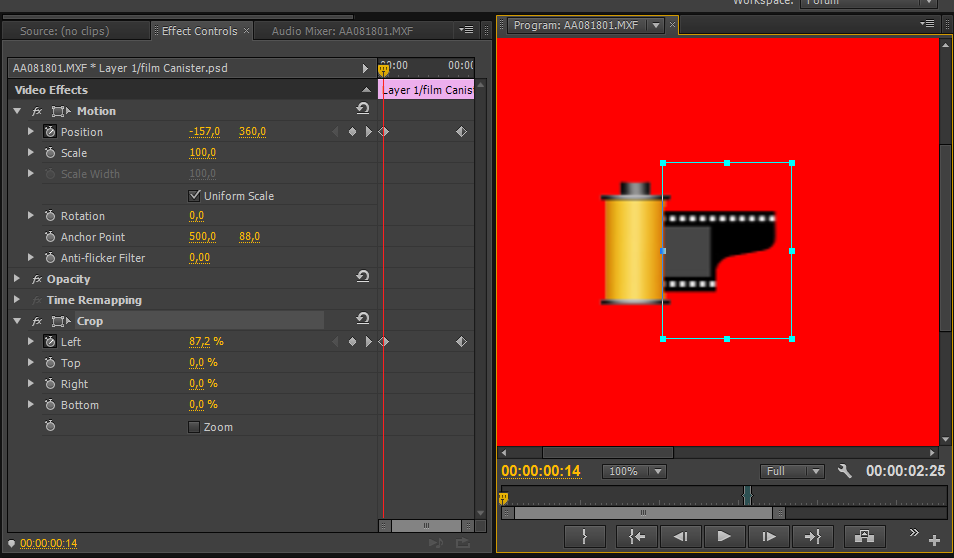Expand the Opacity effect properties
The height and width of the screenshot is (558, 954).
click(x=17, y=279)
